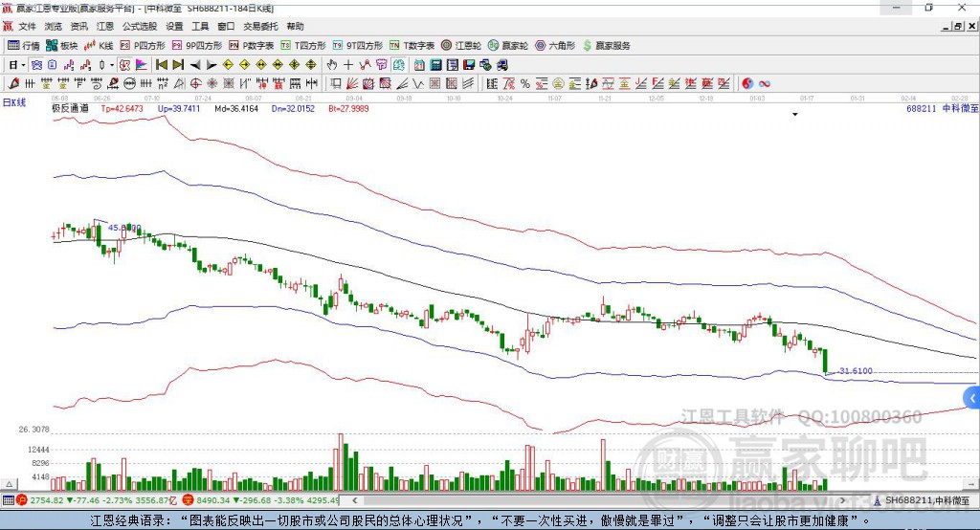980x530 pixels.
Task: Open the P四方形 tool
Action: coord(143,46)
